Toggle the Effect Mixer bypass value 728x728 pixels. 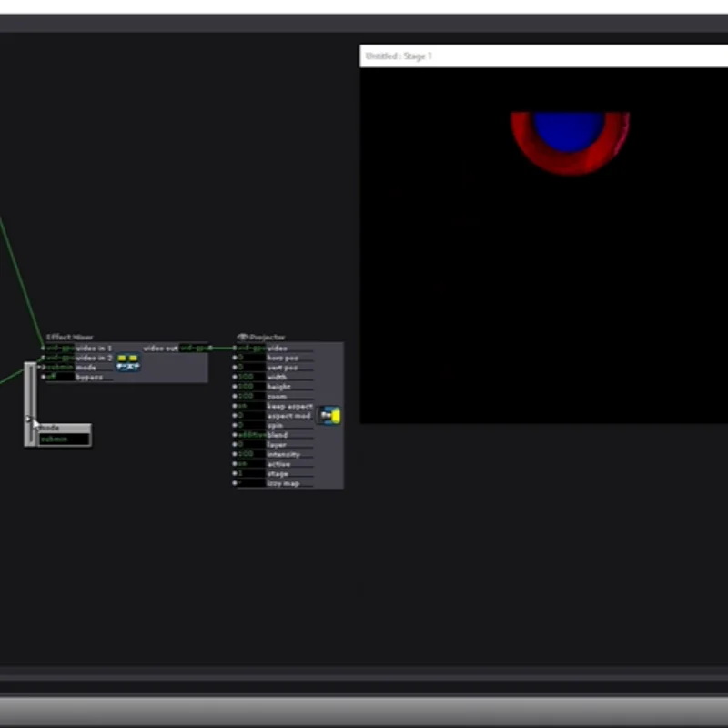pos(60,377)
